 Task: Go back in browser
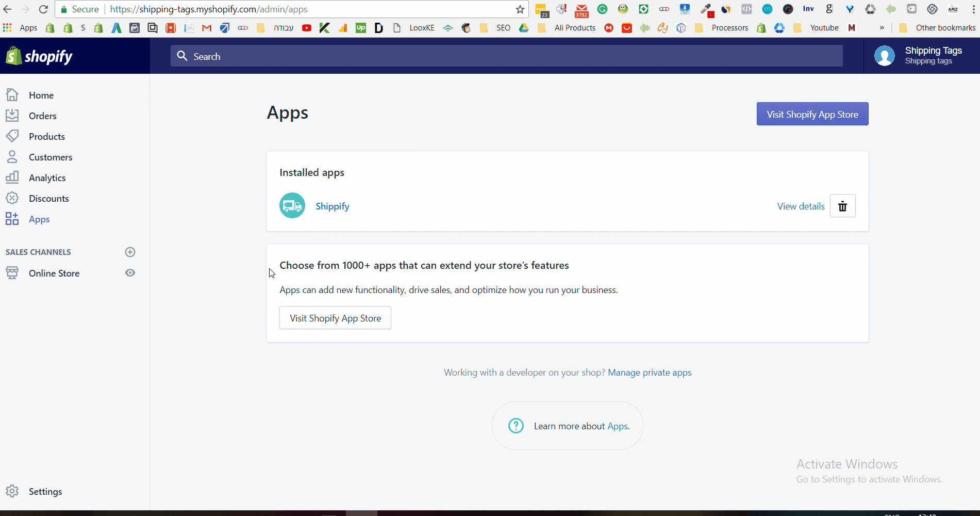tap(7, 9)
